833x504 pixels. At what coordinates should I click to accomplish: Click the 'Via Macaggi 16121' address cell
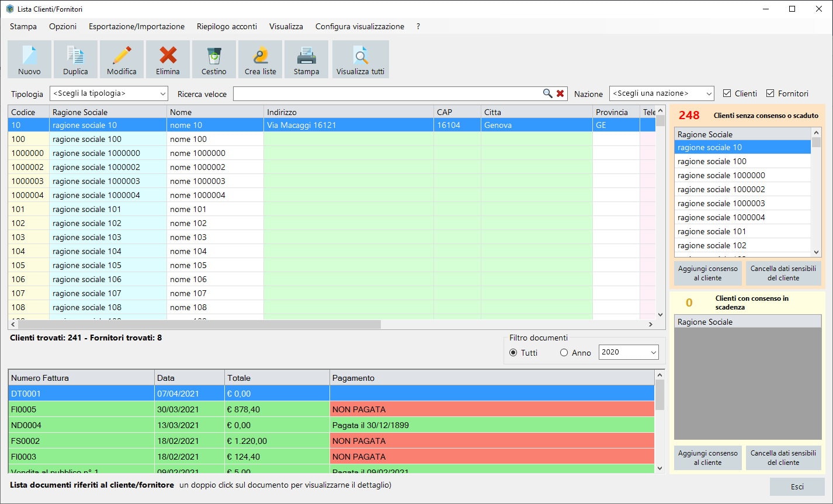tap(349, 125)
